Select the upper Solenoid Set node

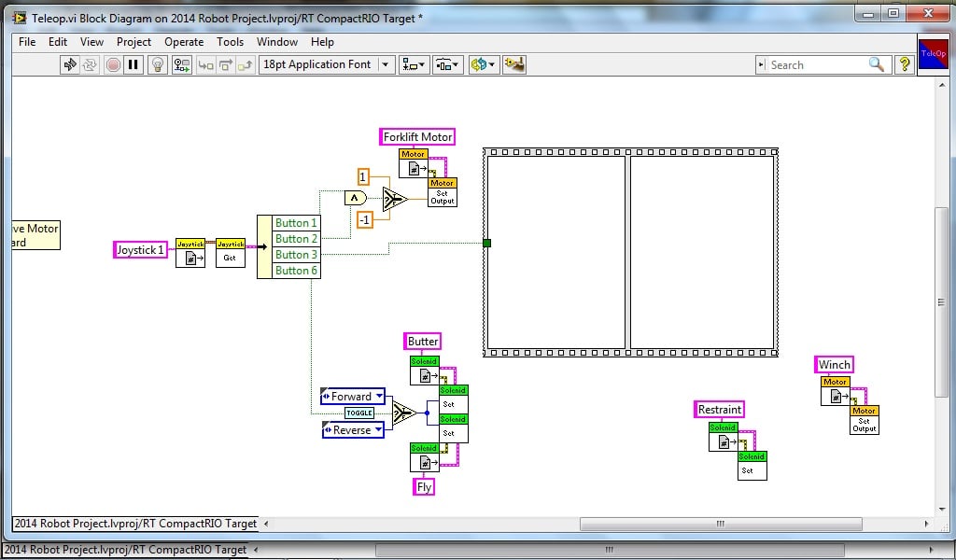[x=453, y=399]
